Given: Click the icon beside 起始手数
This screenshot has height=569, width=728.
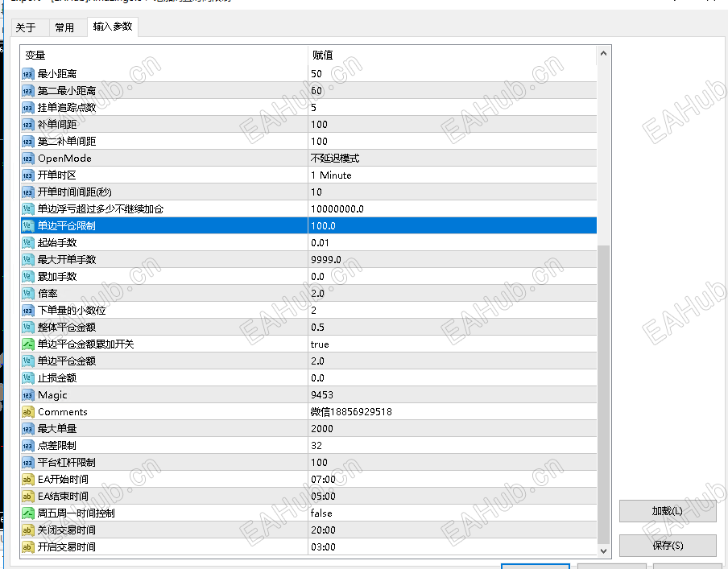Looking at the screenshot, I should pyautogui.click(x=28, y=243).
